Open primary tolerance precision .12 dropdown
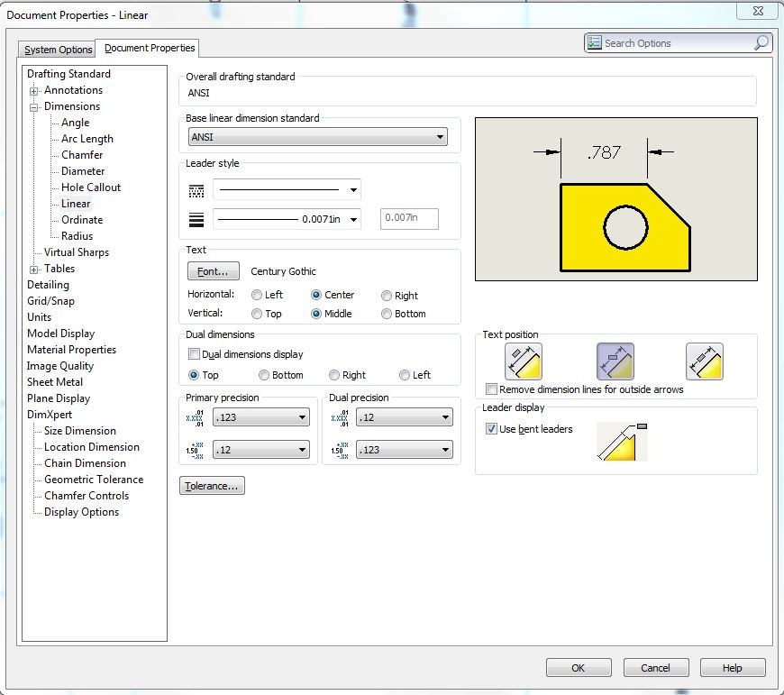The height and width of the screenshot is (695, 784). pyautogui.click(x=261, y=450)
